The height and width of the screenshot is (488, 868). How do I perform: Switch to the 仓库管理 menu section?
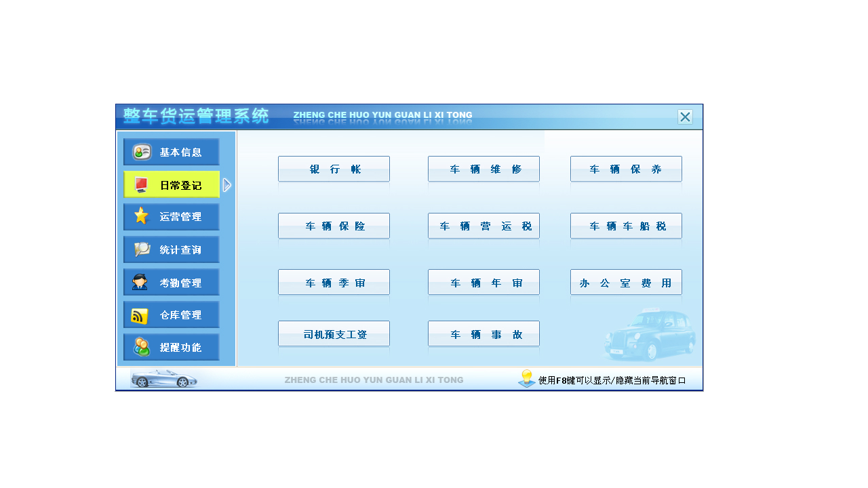pyautogui.click(x=172, y=315)
